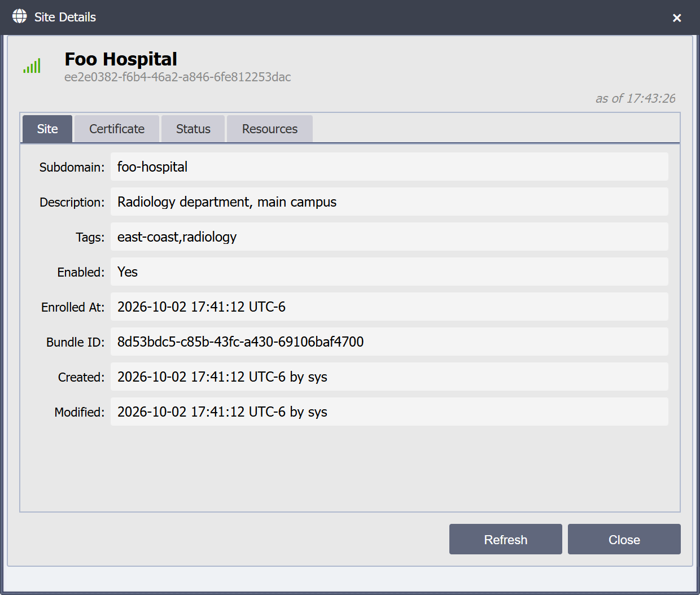The width and height of the screenshot is (700, 595).
Task: Close the Site Details dialog with X
Action: point(677,18)
